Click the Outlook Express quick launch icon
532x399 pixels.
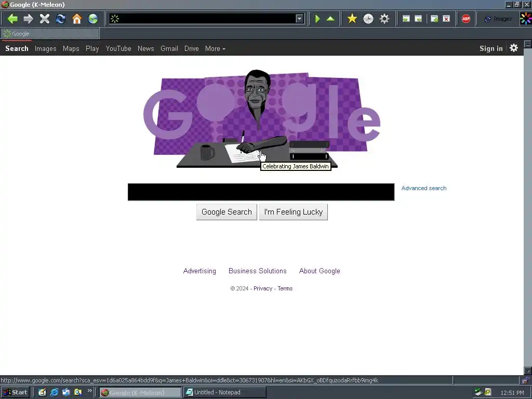66,392
